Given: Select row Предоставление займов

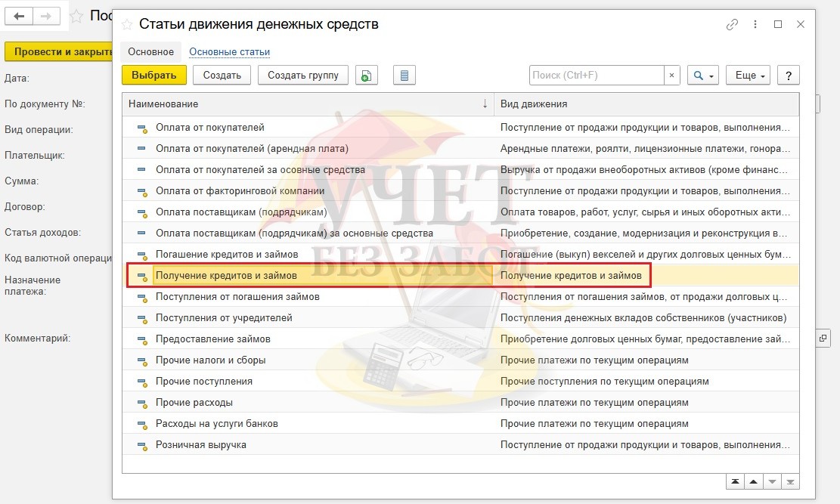Looking at the screenshot, I should click(460, 339).
